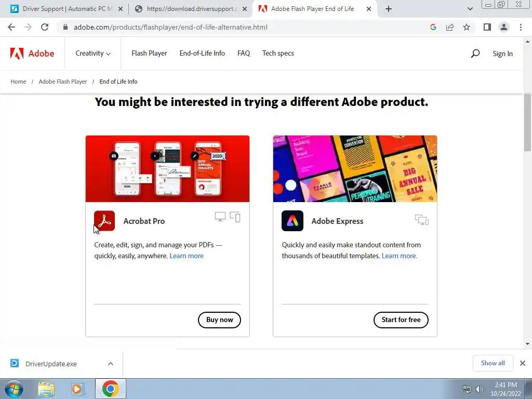532x399 pixels.
Task: Reload the Adobe page
Action: 45,27
